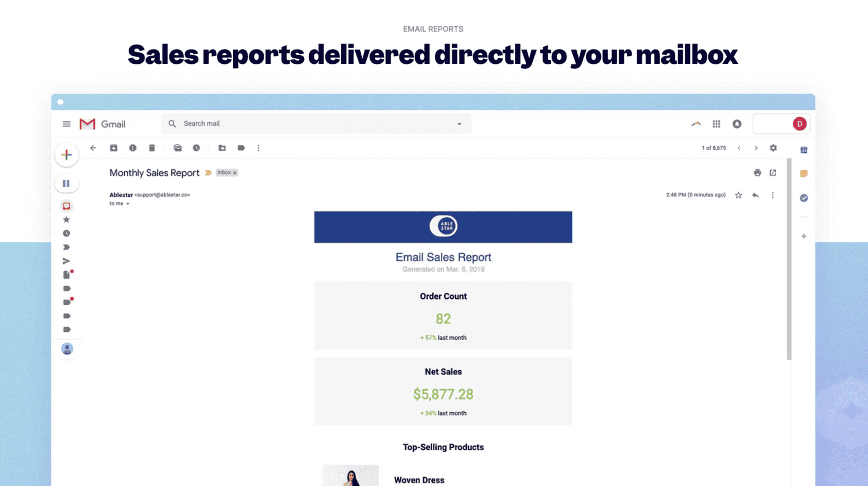Apply a label to this email

(241, 148)
